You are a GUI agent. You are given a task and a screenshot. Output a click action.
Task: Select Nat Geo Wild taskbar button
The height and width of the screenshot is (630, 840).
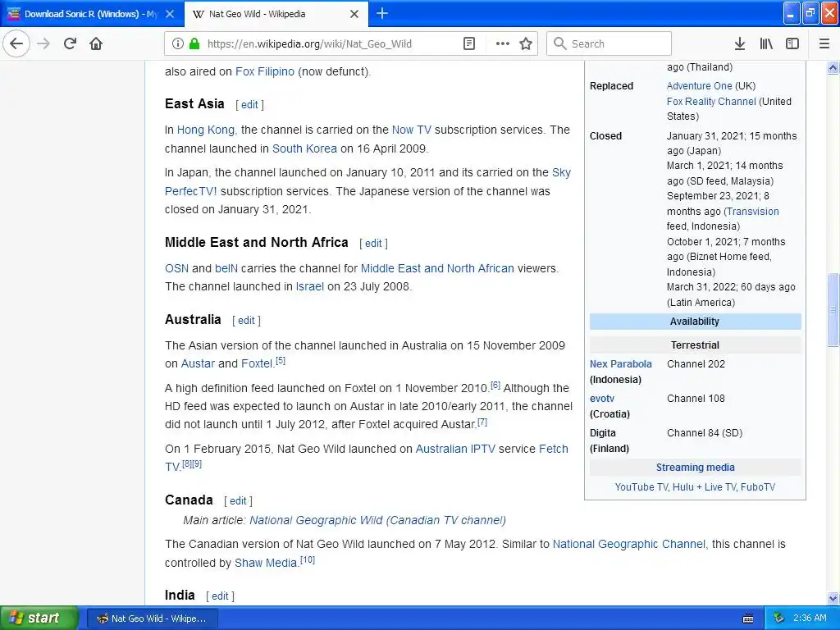152,619
